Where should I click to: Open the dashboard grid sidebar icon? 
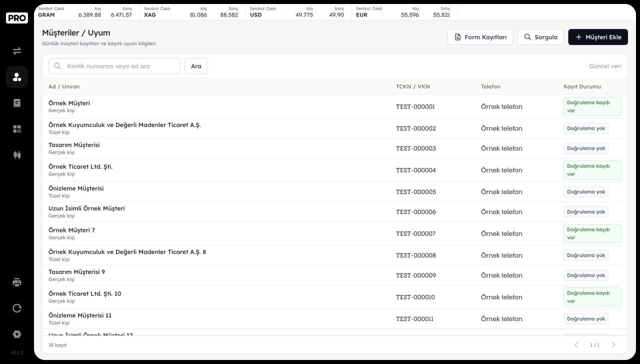pyautogui.click(x=17, y=129)
